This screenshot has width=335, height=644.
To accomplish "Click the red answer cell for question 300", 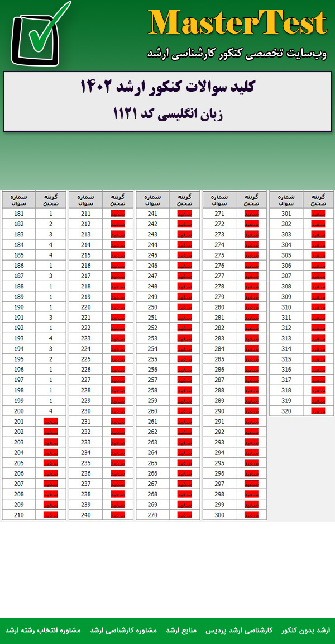I will (251, 515).
